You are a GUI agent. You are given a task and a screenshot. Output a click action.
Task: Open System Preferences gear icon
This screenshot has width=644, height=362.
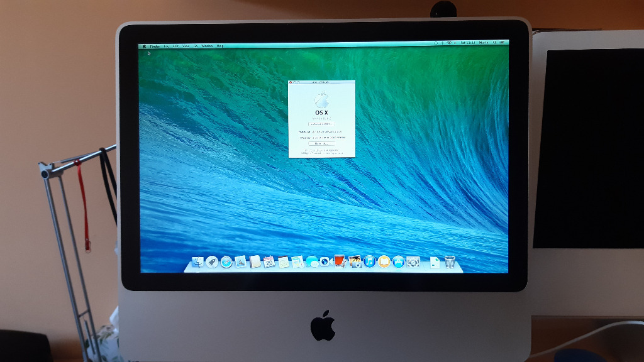tap(413, 262)
